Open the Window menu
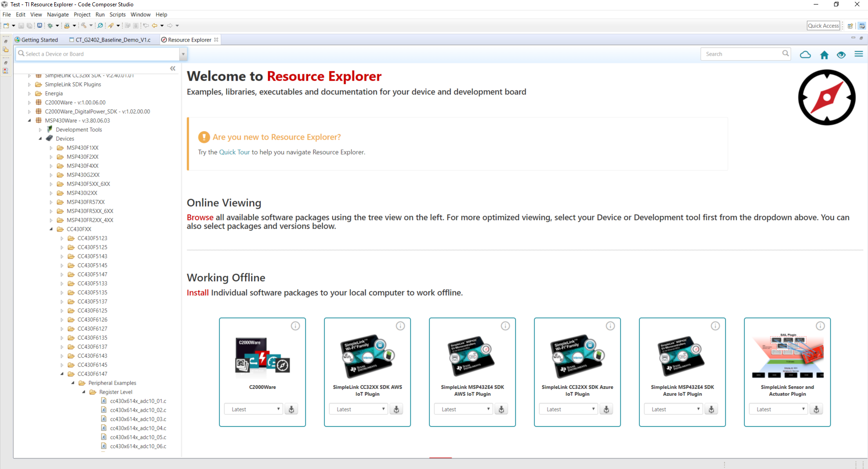This screenshot has height=469, width=868. pos(140,14)
